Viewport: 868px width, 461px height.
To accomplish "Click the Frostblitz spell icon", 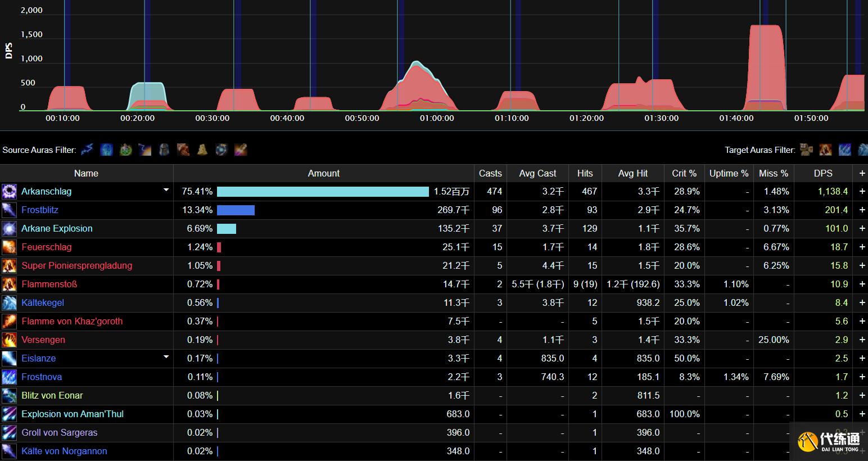I will pos(10,210).
